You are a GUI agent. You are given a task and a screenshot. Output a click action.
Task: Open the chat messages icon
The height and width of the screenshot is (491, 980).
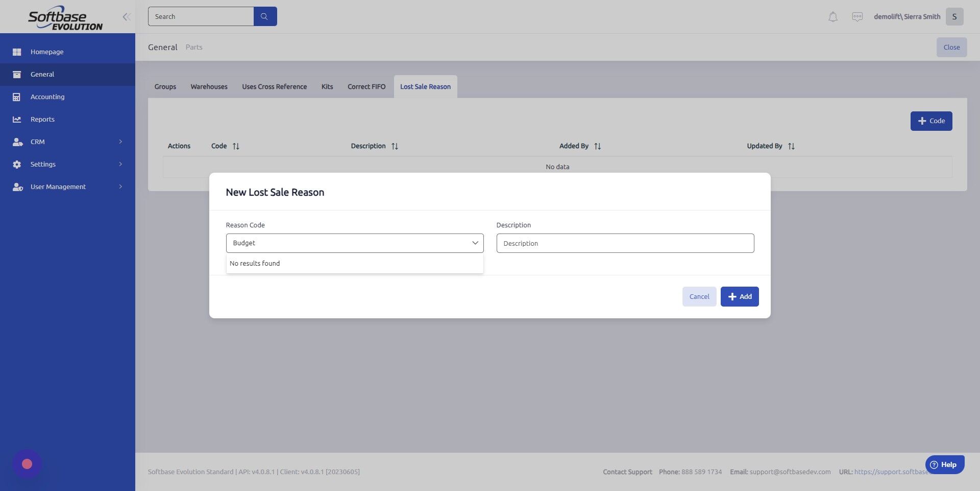click(x=857, y=17)
